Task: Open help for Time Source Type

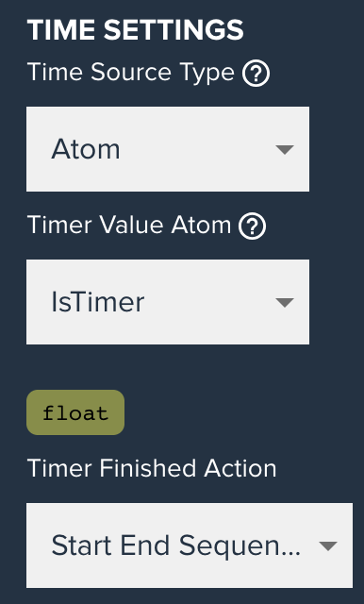Action: (x=256, y=73)
